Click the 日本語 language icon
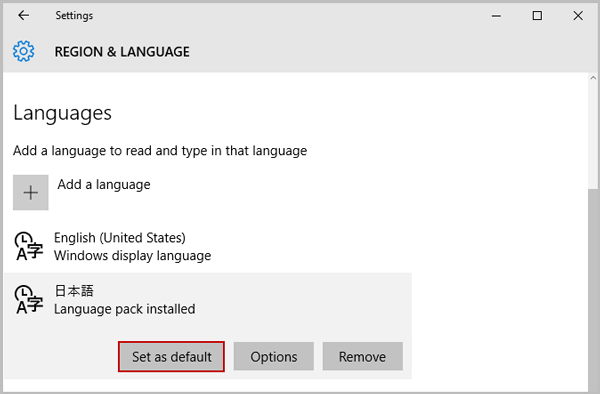 click(x=29, y=300)
